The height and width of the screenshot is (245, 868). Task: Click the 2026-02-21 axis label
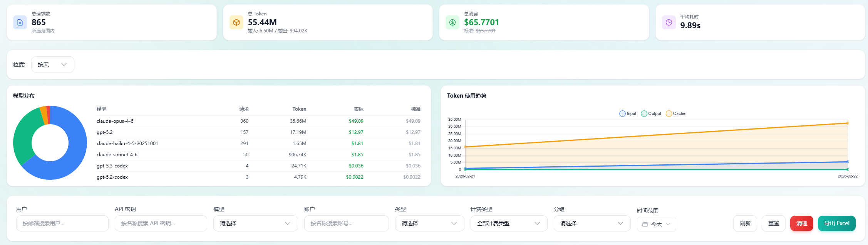pos(465,176)
